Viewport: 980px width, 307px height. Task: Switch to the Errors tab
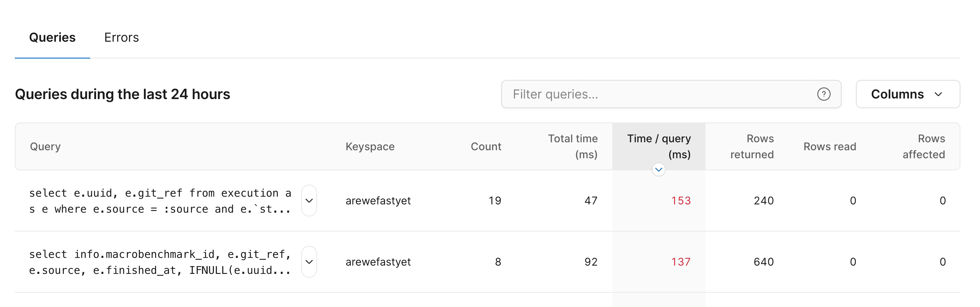pyautogui.click(x=121, y=37)
